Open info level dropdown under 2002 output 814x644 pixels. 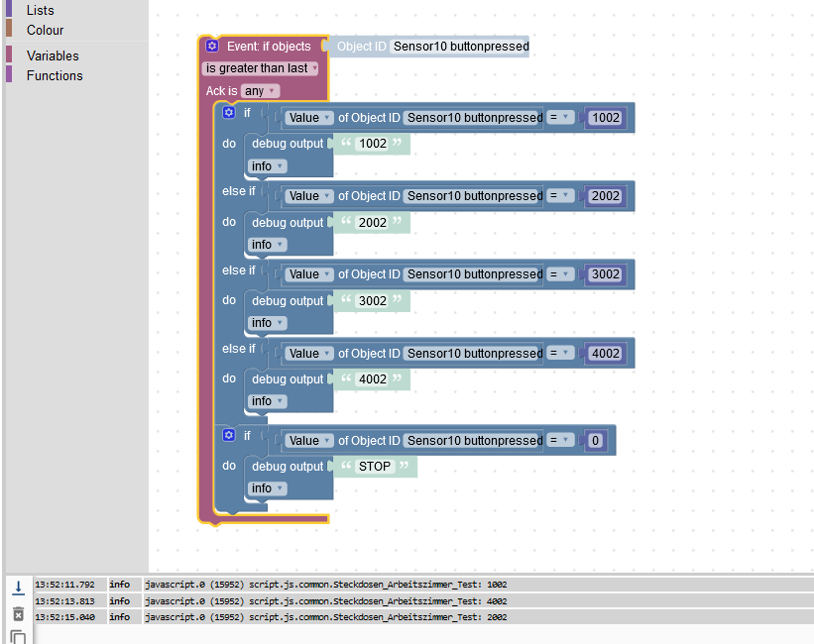pyautogui.click(x=267, y=245)
